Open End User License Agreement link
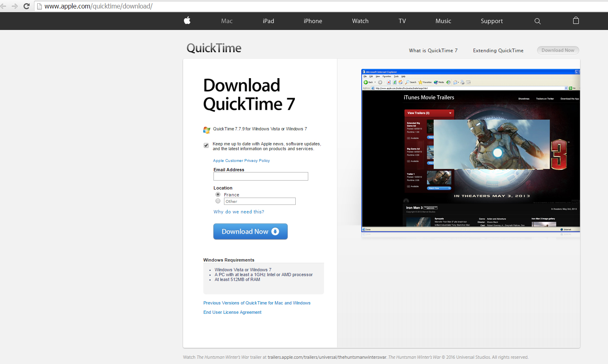 [233, 312]
